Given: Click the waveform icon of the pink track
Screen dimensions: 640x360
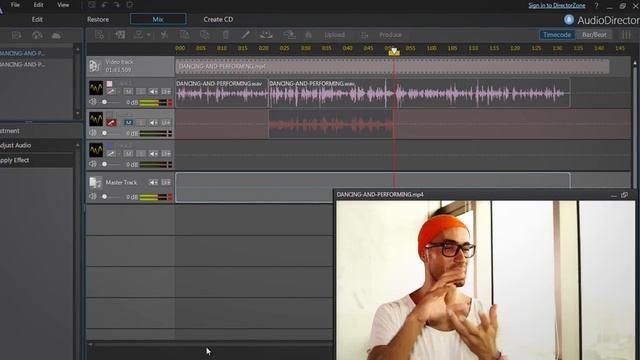Looking at the screenshot, I should pyautogui.click(x=96, y=88).
